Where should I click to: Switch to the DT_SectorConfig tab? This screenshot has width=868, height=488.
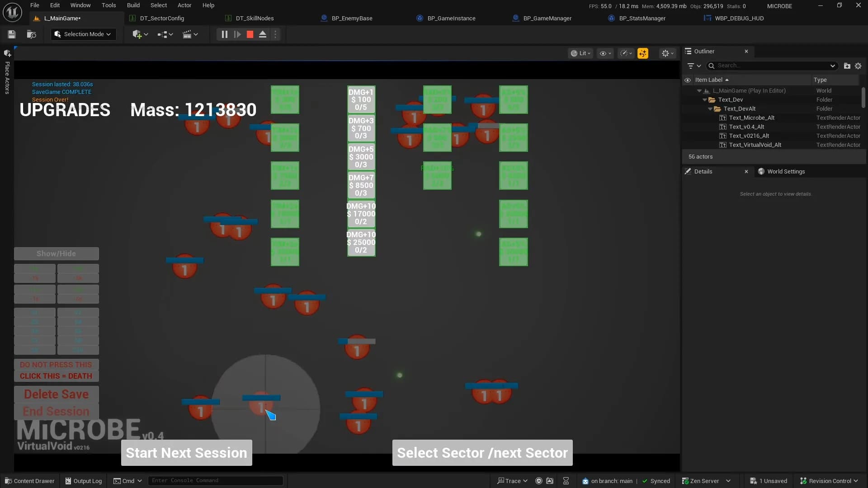[x=162, y=19]
